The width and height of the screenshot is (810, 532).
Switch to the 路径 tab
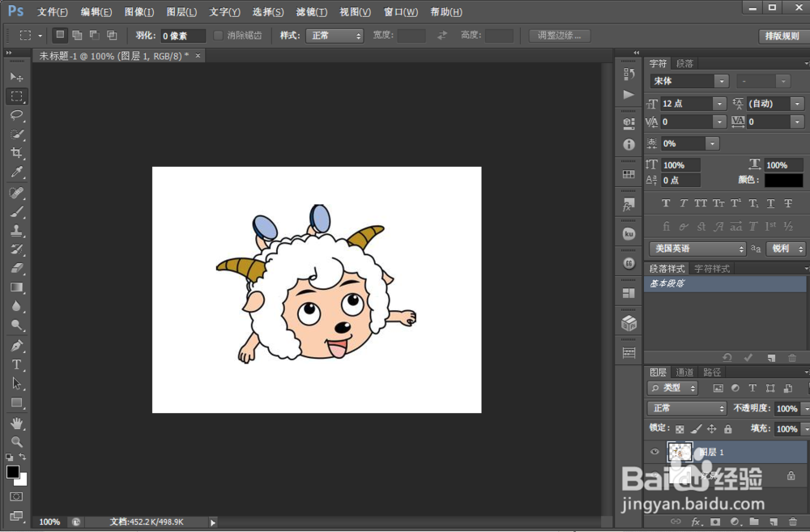pyautogui.click(x=712, y=372)
